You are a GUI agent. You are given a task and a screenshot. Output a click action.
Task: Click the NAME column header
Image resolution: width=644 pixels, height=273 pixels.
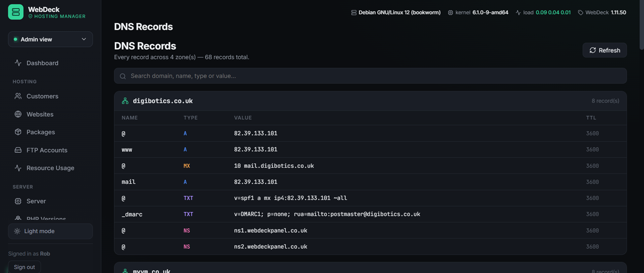[x=129, y=118]
